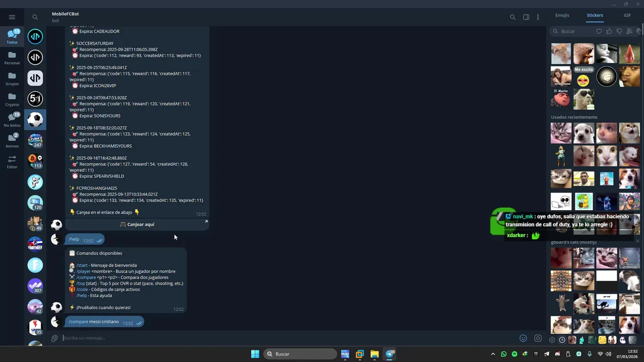Send the El Macho Gru sticker
This screenshot has height=362, width=644.
pos(561,99)
